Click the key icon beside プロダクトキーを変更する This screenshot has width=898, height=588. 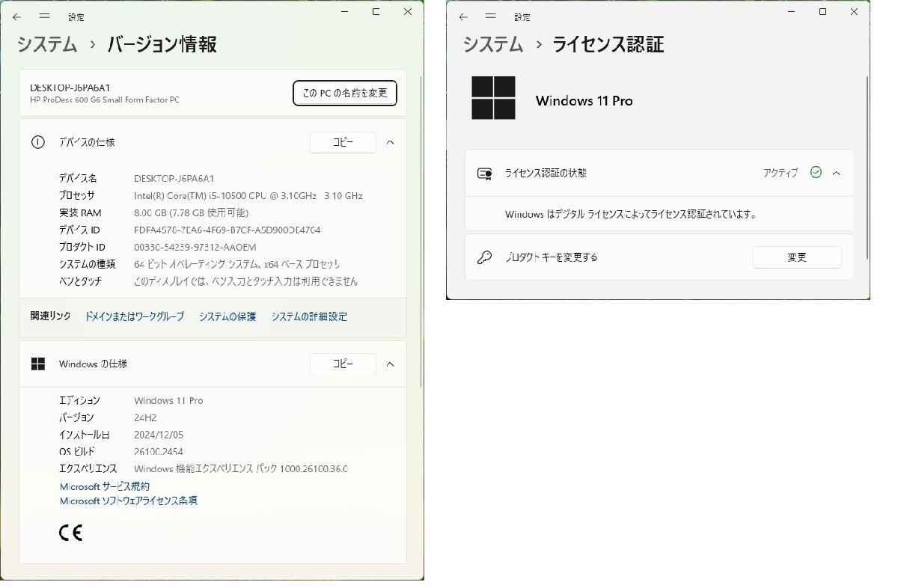(484, 257)
